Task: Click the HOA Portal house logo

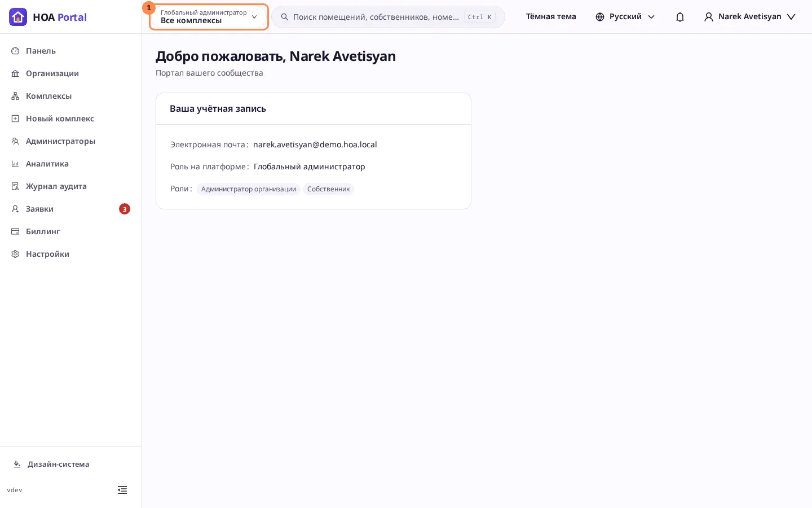Action: coord(18,17)
